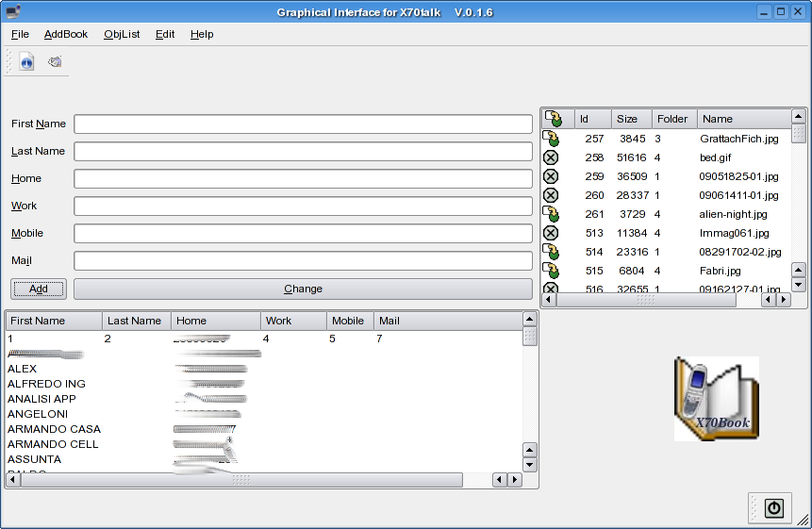812x529 pixels.
Task: Click the power button icon at bottom right
Action: [774, 508]
